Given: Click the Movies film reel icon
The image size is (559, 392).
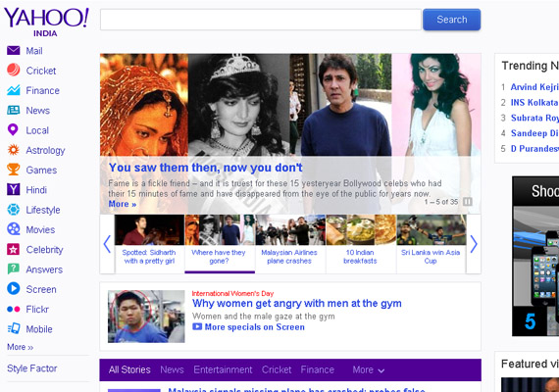Looking at the screenshot, I should (x=14, y=229).
